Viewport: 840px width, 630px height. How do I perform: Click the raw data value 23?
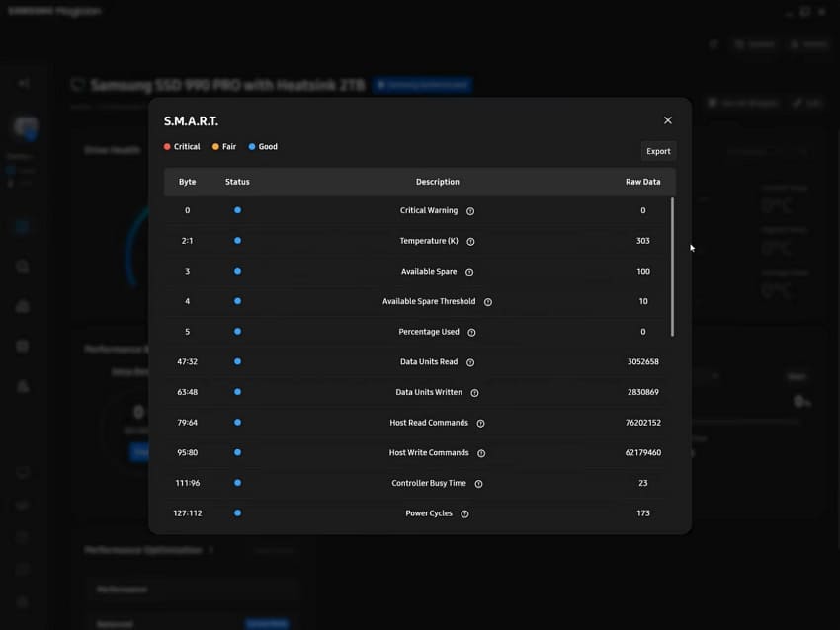click(x=643, y=483)
